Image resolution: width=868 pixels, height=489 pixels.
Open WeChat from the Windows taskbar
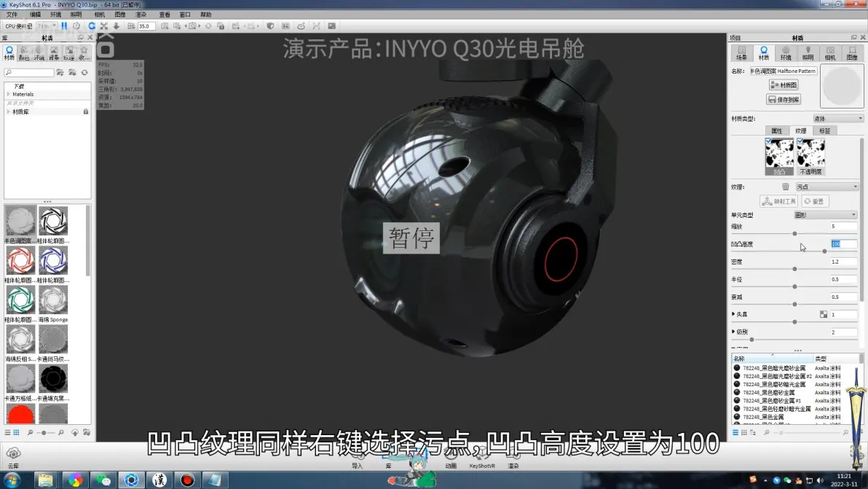[103, 480]
